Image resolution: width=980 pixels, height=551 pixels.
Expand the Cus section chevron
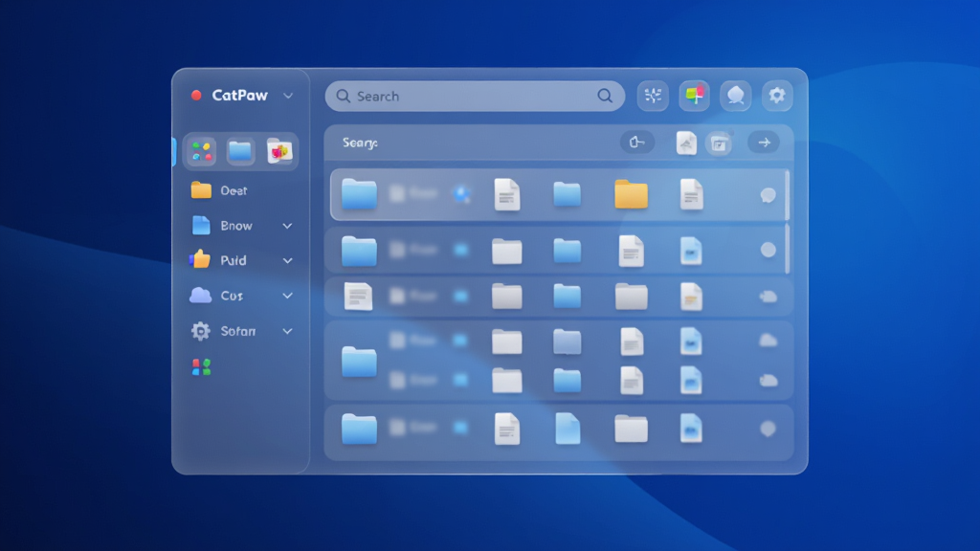(x=287, y=296)
